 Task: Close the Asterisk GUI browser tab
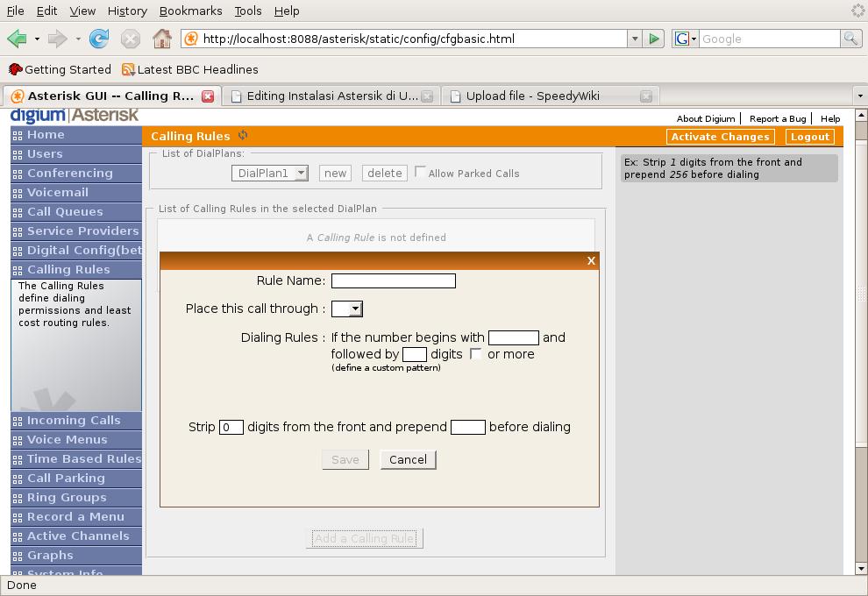[x=208, y=96]
